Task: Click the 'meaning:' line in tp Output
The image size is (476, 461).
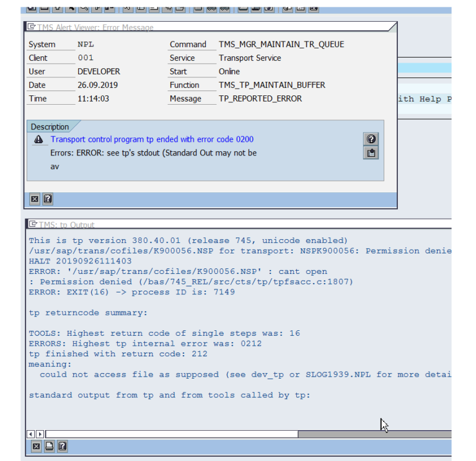Action: click(x=50, y=364)
